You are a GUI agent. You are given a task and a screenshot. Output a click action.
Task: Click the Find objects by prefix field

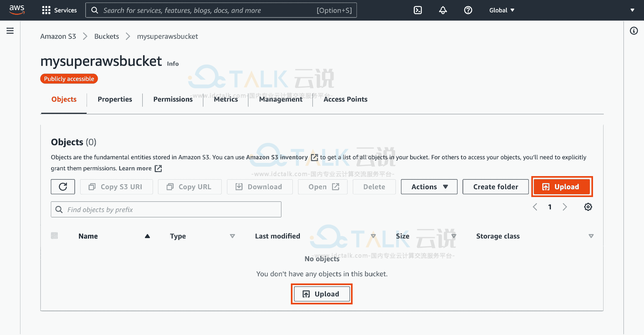pyautogui.click(x=166, y=209)
